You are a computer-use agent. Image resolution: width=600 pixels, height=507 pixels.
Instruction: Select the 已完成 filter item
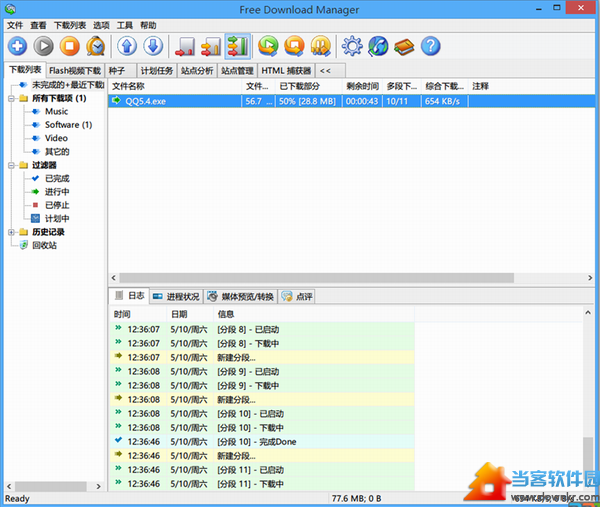pyautogui.click(x=56, y=178)
